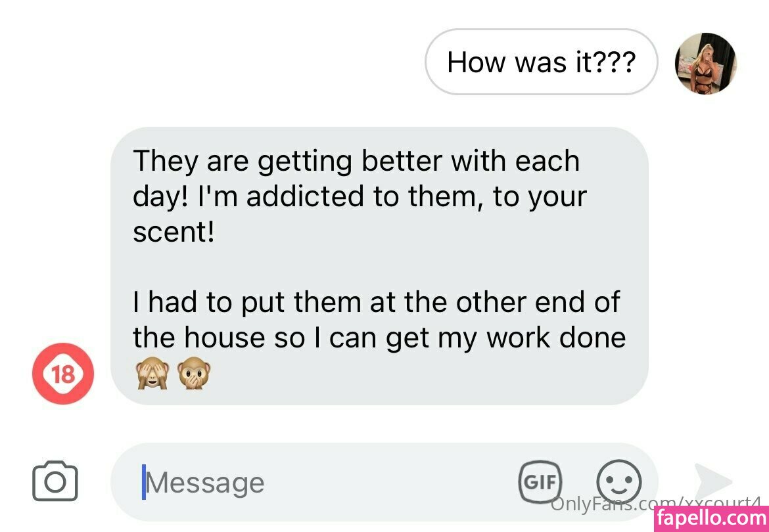Select the "I had to put them" paragraph
This screenshot has height=532, width=769.
[x=379, y=319]
